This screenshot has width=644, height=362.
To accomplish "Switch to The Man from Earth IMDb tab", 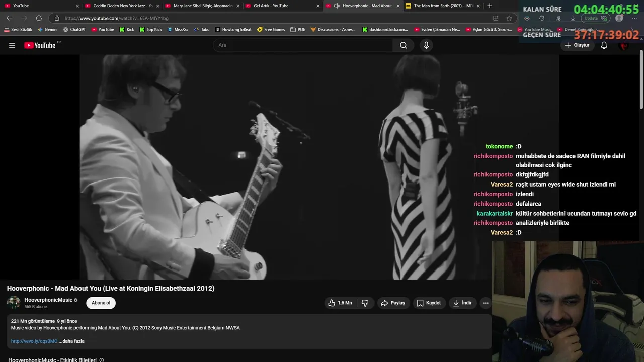I will (442, 6).
